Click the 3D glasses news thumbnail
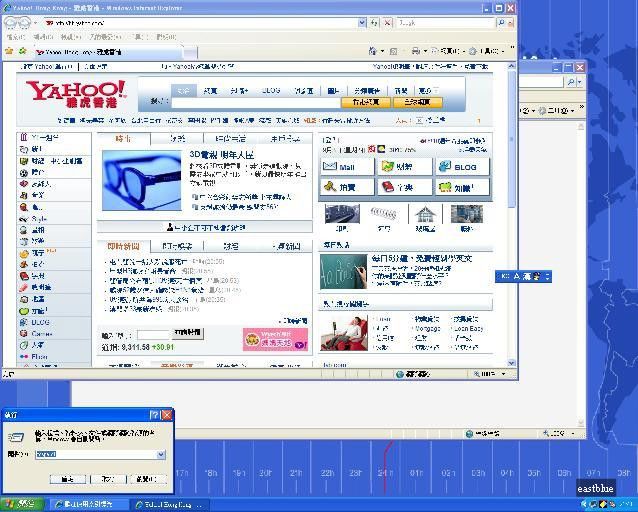The width and height of the screenshot is (638, 512). tap(142, 180)
